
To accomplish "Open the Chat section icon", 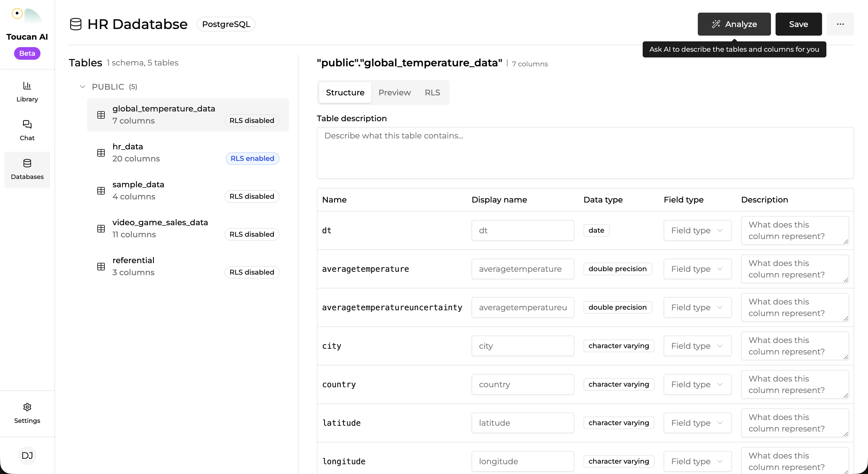I will (27, 124).
